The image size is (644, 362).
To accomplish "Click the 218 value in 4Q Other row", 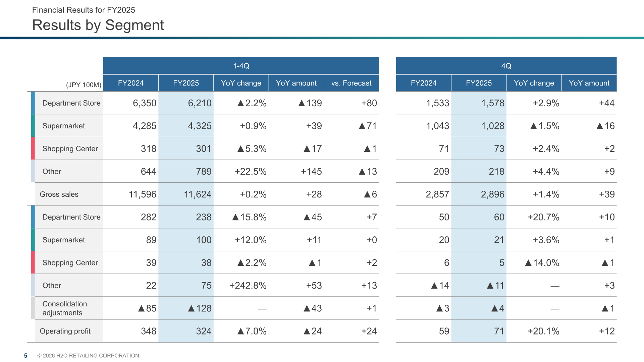I will pos(496,172).
